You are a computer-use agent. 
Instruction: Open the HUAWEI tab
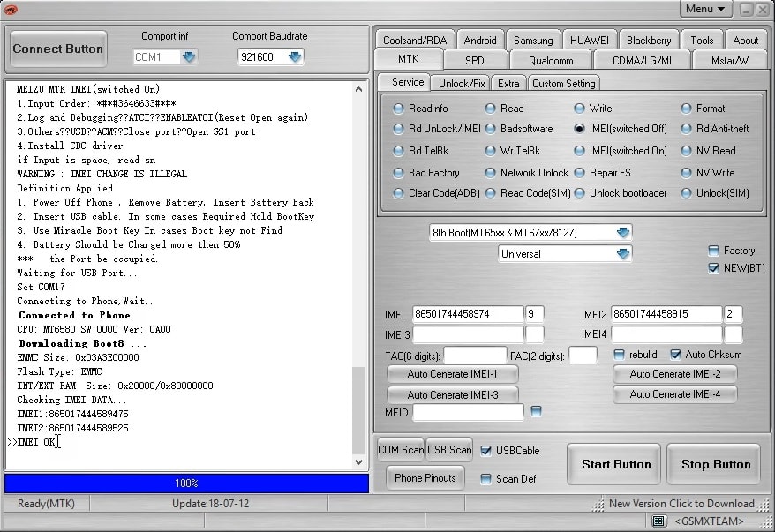[x=589, y=40]
